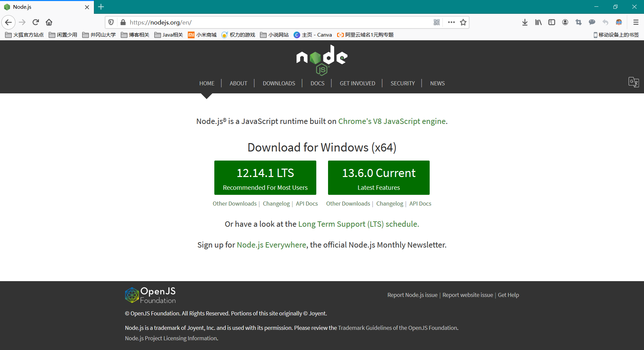The image size is (644, 350).
Task: Open the QR code icon in address bar
Action: pos(436,22)
